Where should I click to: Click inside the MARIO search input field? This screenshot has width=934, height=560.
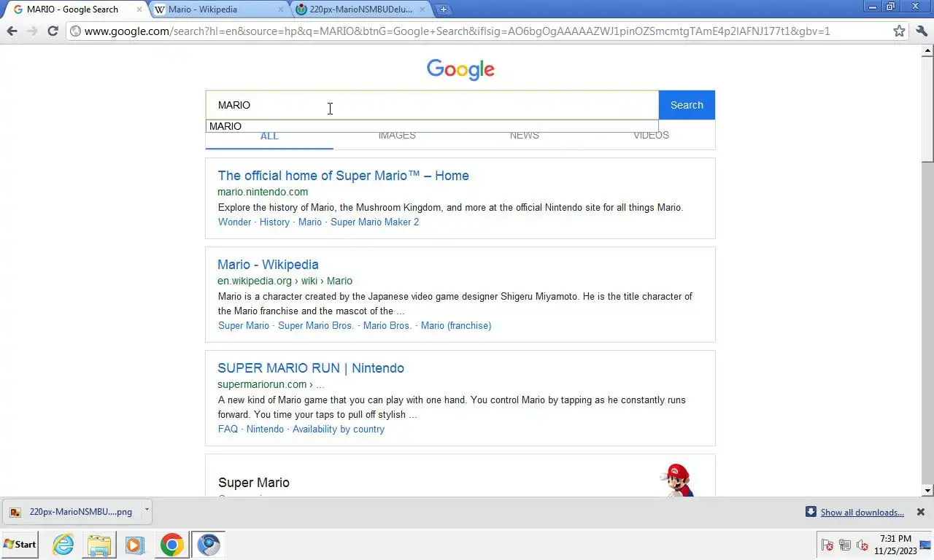[432, 105]
